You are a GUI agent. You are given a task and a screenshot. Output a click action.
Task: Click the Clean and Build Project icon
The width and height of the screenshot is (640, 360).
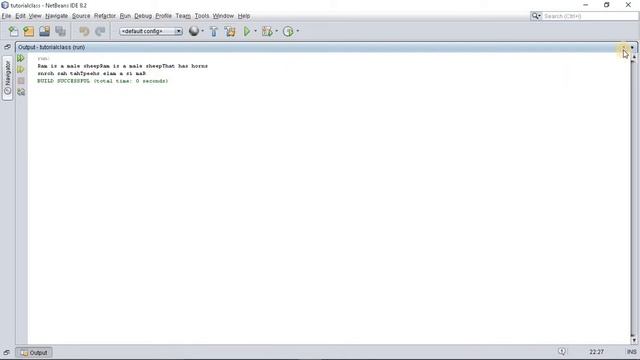point(230,31)
